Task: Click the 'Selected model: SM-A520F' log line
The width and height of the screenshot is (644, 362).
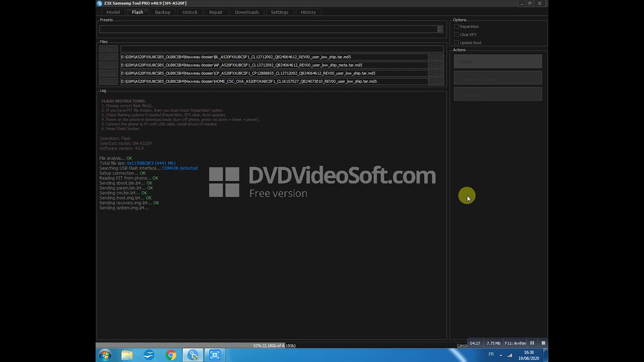Action: 126,143
